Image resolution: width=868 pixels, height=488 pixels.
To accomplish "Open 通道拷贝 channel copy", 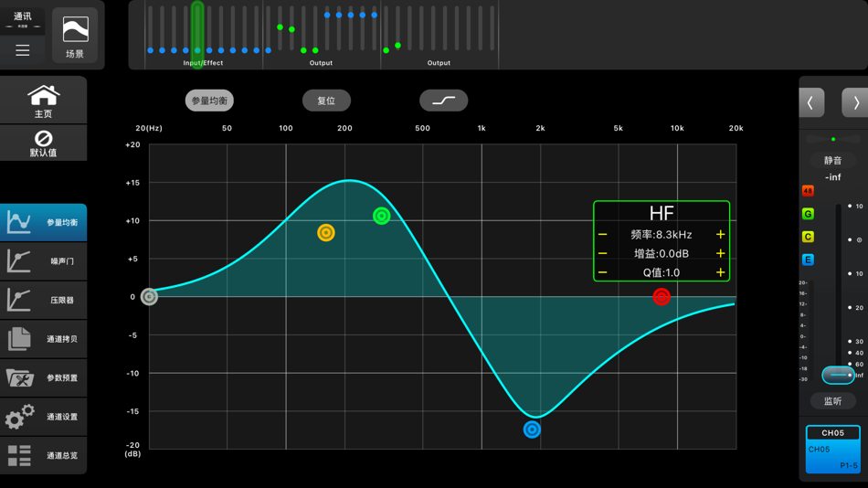I will (43, 338).
